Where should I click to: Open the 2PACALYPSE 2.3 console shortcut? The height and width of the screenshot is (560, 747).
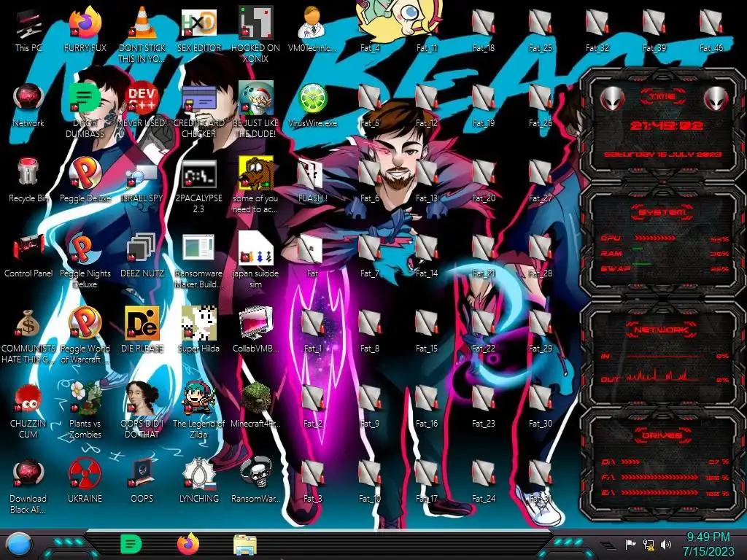tap(199, 185)
